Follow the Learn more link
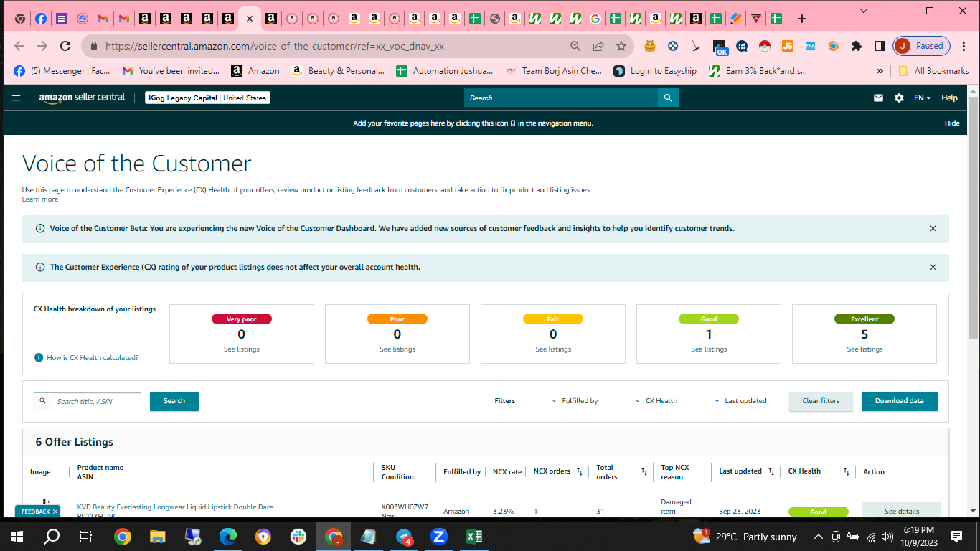The image size is (980, 551). (x=40, y=199)
